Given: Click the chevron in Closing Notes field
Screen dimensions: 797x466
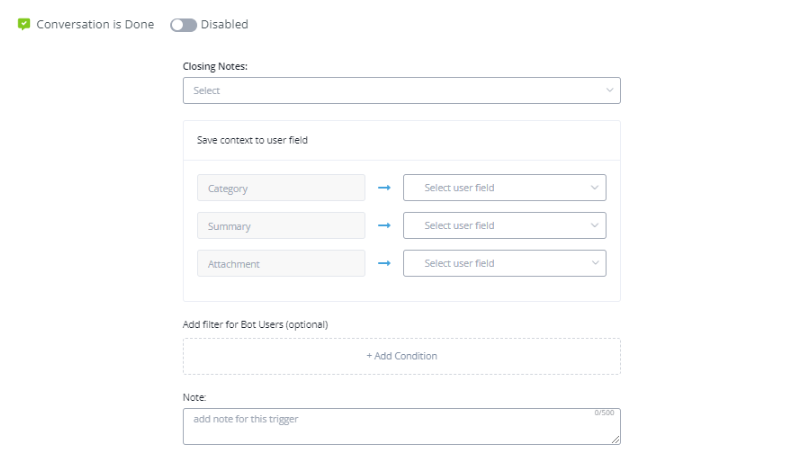Looking at the screenshot, I should tap(610, 91).
